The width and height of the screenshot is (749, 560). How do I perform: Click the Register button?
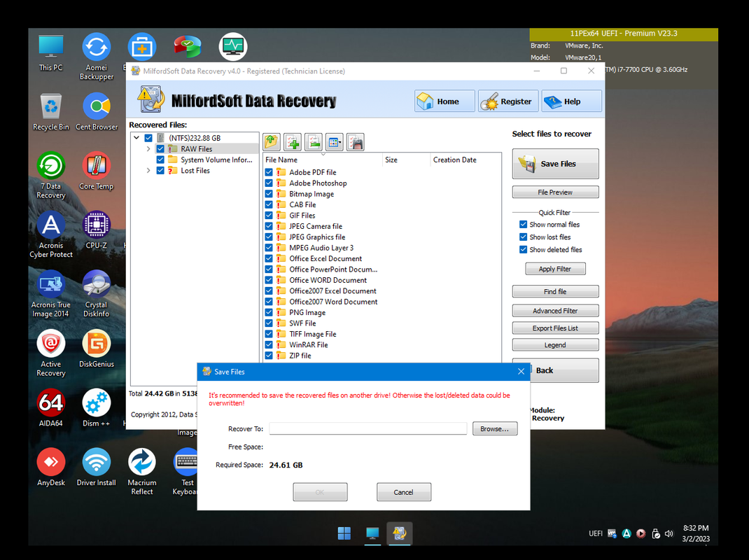[507, 101]
